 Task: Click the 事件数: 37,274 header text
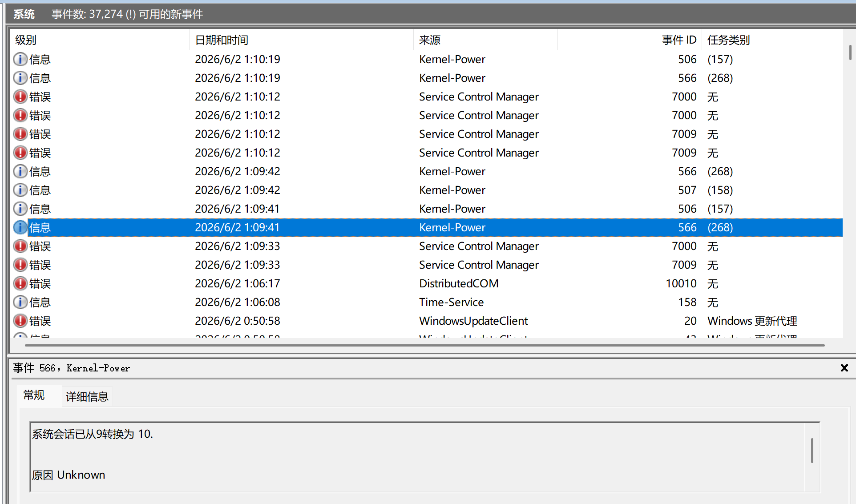pyautogui.click(x=127, y=14)
